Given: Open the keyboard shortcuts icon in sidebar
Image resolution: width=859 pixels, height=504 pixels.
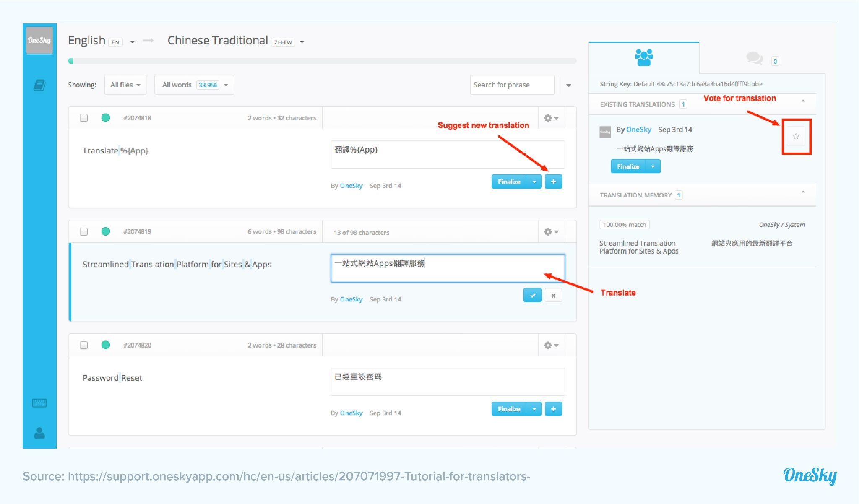Looking at the screenshot, I should pos(39,403).
